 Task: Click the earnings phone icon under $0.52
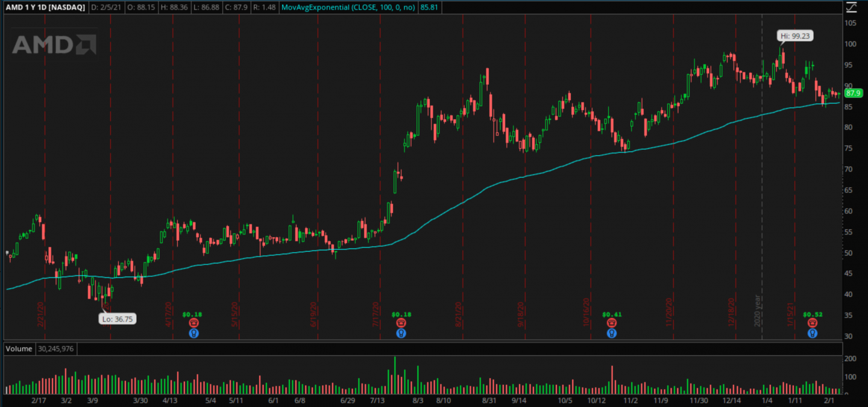813,323
